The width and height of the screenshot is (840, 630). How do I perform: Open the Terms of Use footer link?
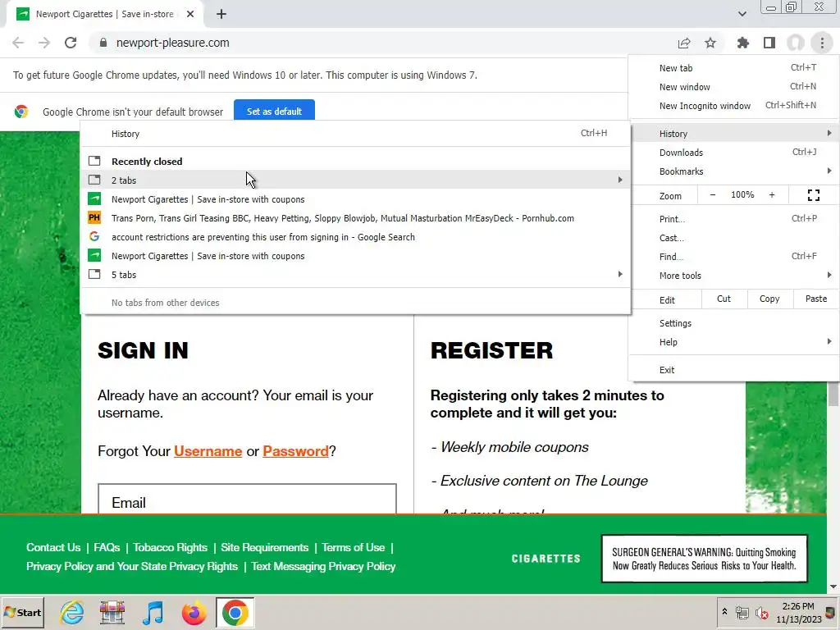pyautogui.click(x=353, y=547)
